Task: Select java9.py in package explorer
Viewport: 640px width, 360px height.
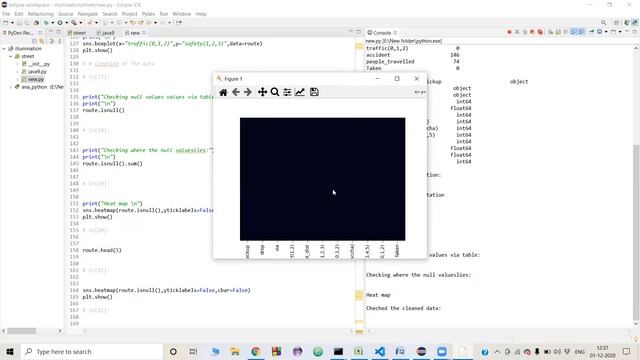Action: pyautogui.click(x=35, y=72)
